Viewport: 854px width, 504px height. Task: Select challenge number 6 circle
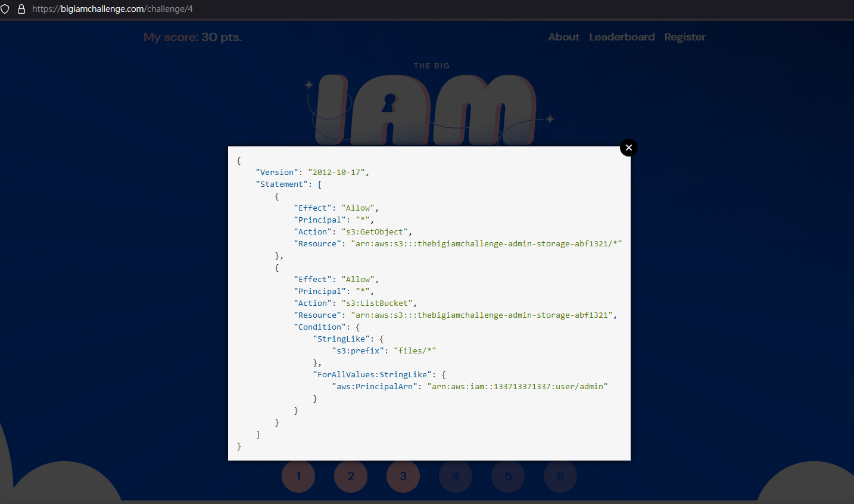point(560,476)
